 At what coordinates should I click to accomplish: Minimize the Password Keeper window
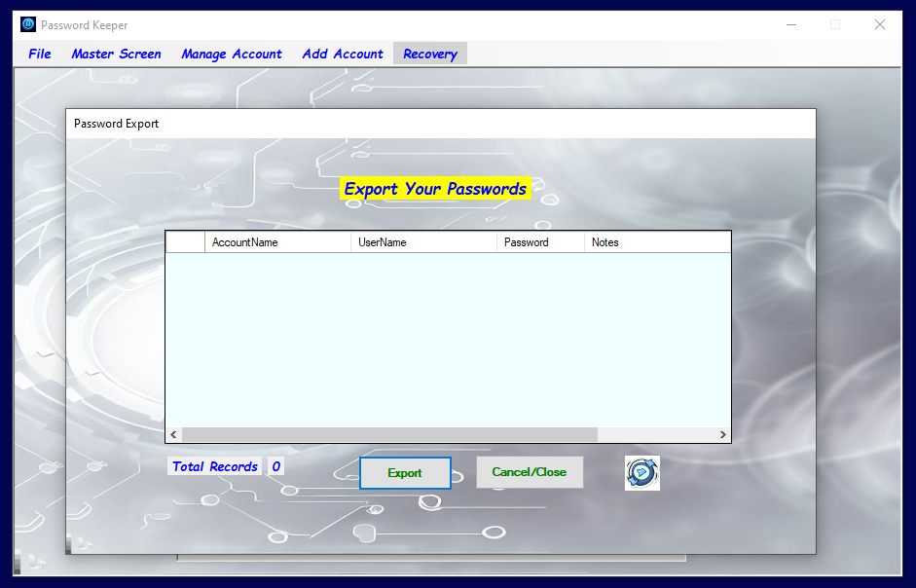(789, 25)
